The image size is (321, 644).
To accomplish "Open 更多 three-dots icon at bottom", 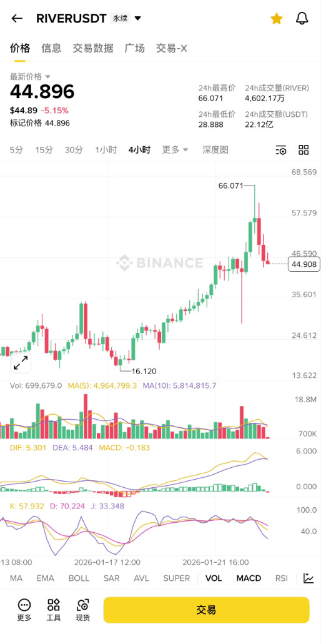I will (24, 605).
